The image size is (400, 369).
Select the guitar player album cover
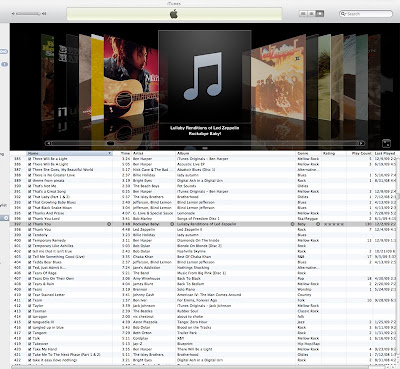[131, 77]
